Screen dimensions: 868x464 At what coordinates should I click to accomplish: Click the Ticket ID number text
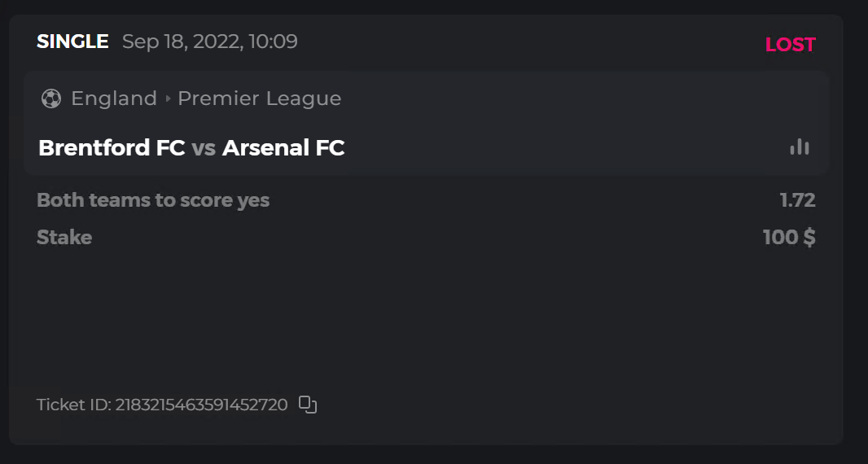click(x=201, y=405)
